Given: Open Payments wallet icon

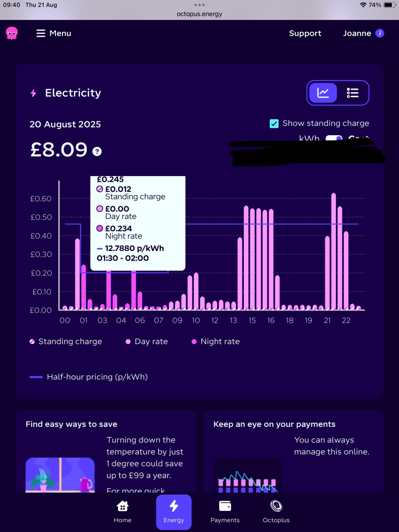Looking at the screenshot, I should 225,506.
